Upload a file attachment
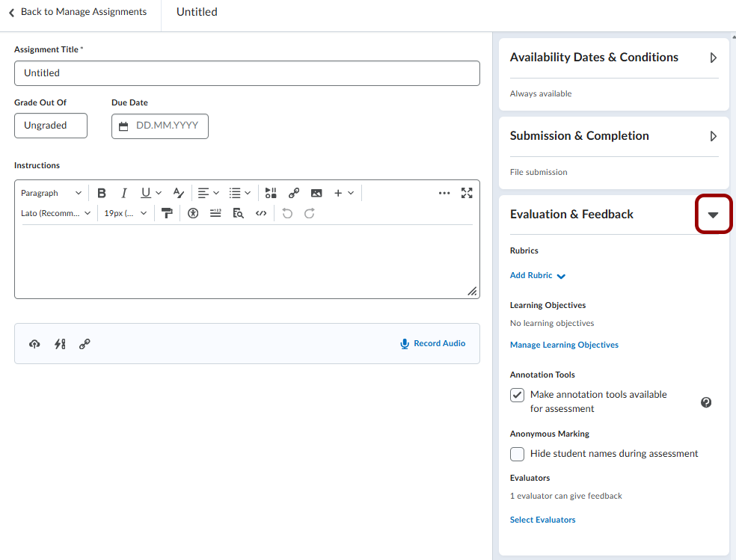This screenshot has width=736, height=560. coord(34,344)
